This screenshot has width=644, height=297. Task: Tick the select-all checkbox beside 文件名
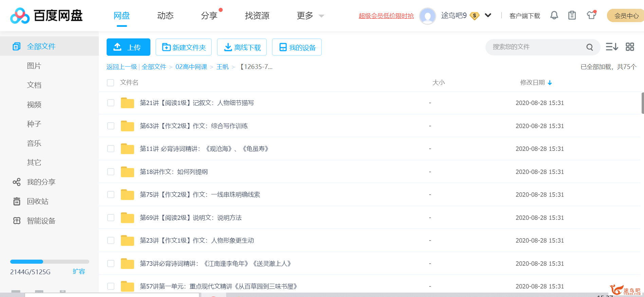[110, 83]
